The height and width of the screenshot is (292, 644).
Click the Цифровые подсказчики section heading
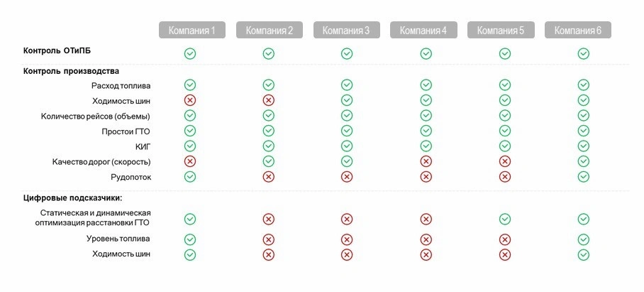click(73, 198)
